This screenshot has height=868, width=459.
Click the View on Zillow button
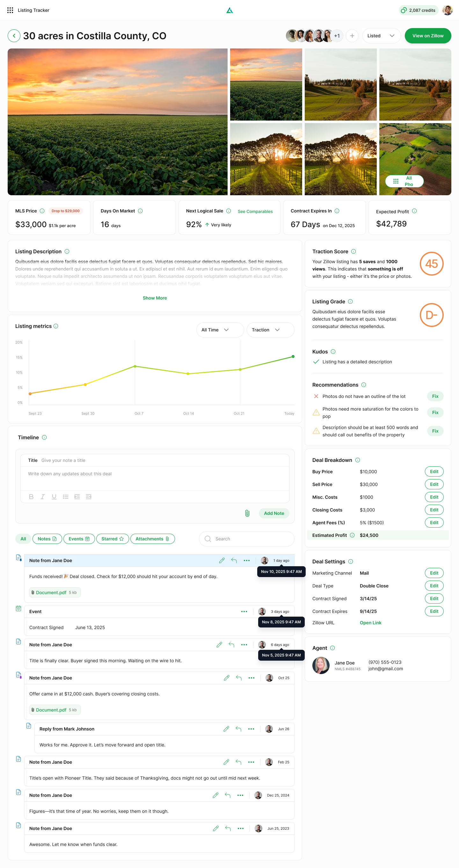428,36
